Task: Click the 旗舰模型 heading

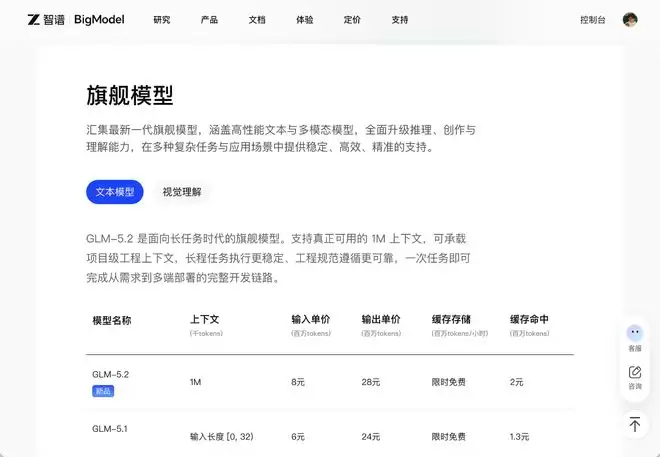Action: click(130, 95)
